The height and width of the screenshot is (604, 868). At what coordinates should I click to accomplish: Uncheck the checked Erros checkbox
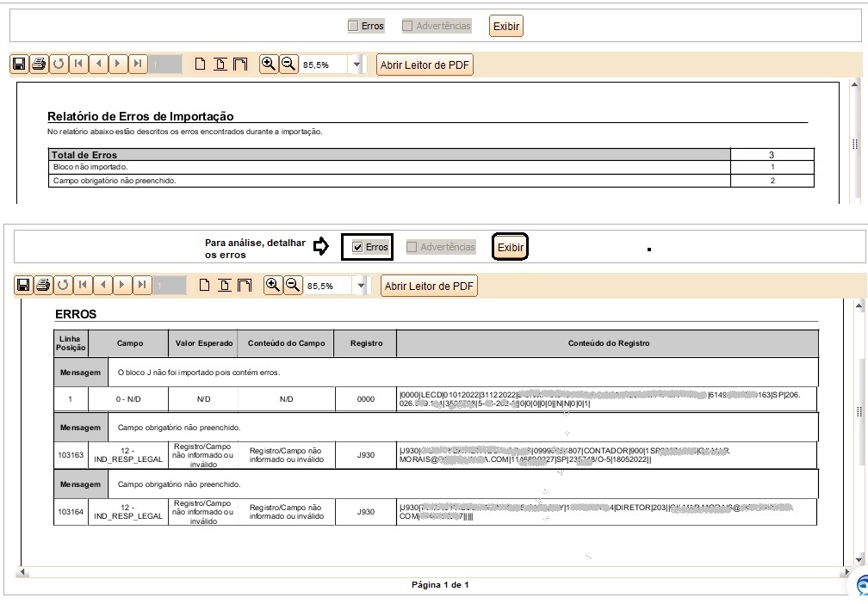pyautogui.click(x=356, y=247)
